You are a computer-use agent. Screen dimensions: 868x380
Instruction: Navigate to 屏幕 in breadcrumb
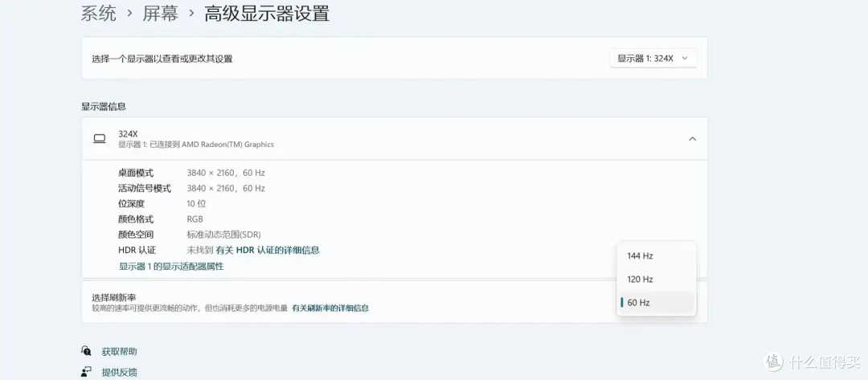coord(161,14)
